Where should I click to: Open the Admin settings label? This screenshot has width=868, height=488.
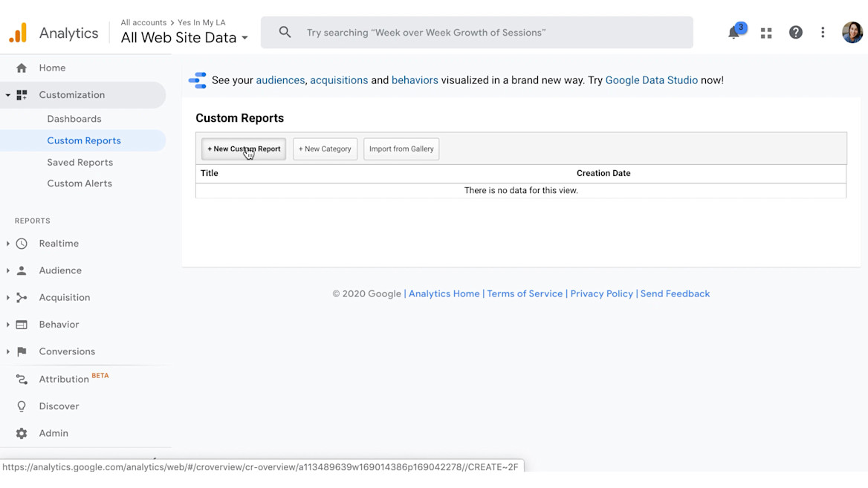tap(54, 433)
